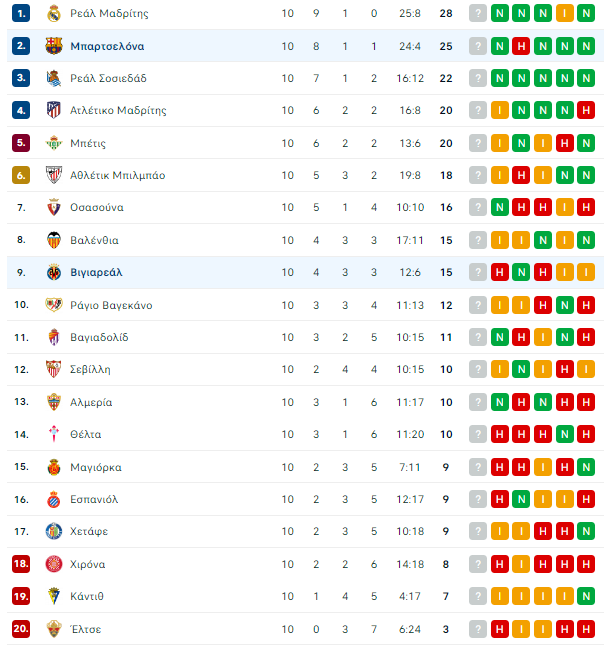Click Real Madrid's orange I form badge
611x650 pixels.
tap(564, 14)
